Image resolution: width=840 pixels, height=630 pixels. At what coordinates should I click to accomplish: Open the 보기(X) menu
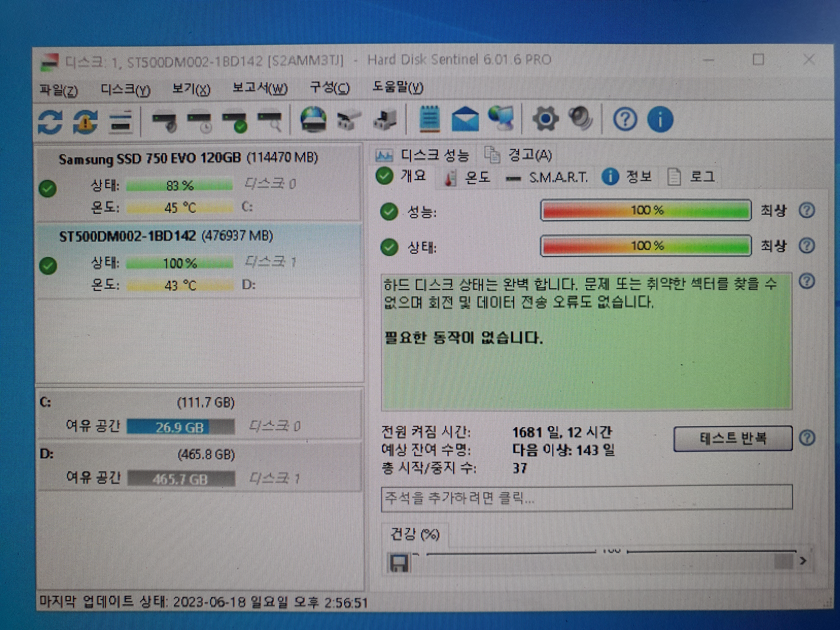(x=191, y=89)
